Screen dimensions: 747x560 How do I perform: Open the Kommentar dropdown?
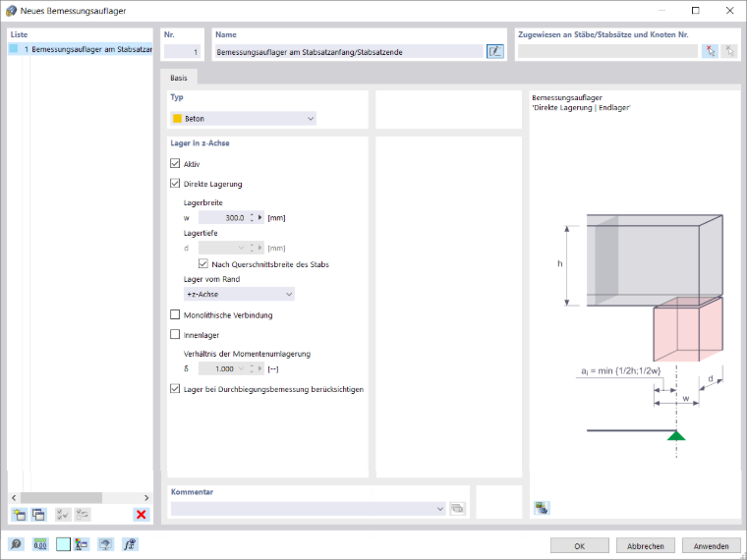(309, 509)
